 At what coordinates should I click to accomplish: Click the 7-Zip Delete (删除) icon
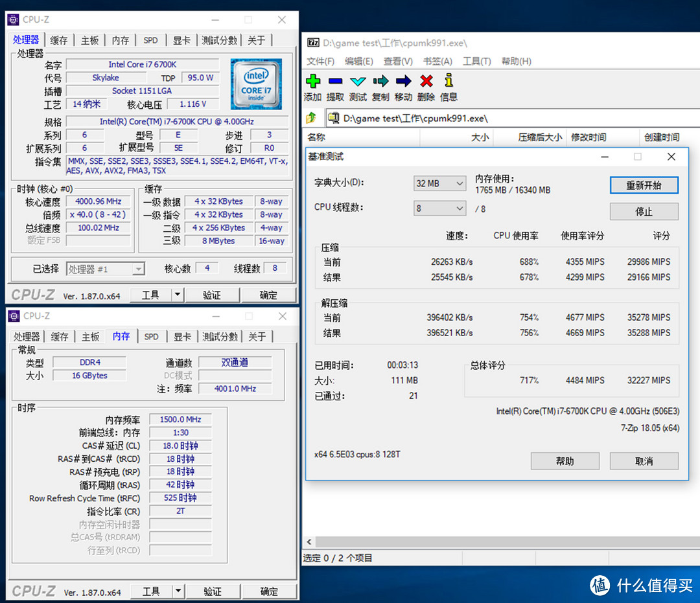click(x=426, y=81)
